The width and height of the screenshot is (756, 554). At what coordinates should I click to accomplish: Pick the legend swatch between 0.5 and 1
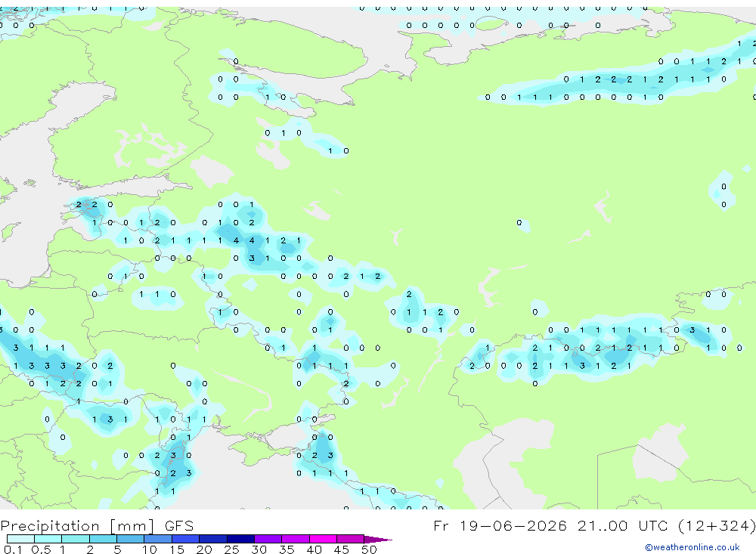click(x=48, y=539)
